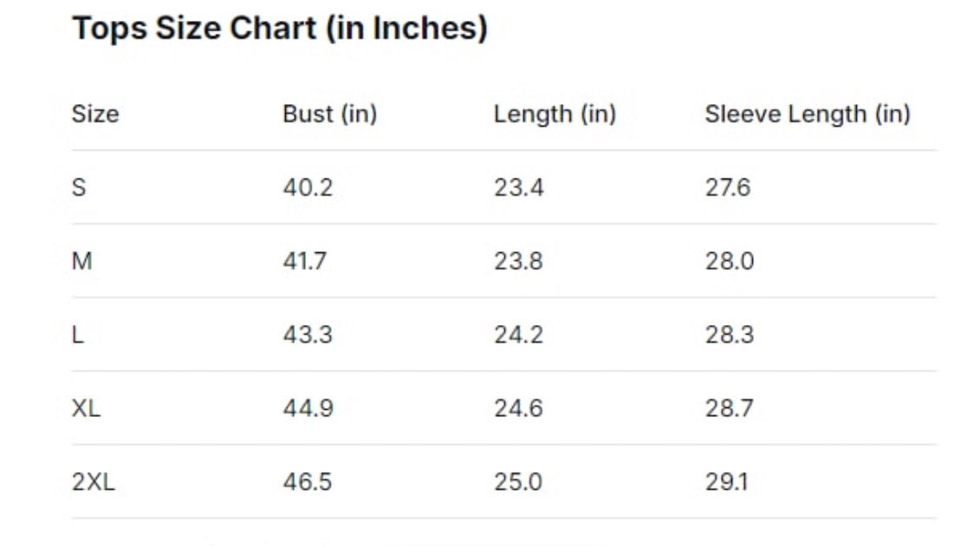Viewport: 980px width, 546px height.
Task: Click the Bust (in) column header
Action: coord(329,114)
